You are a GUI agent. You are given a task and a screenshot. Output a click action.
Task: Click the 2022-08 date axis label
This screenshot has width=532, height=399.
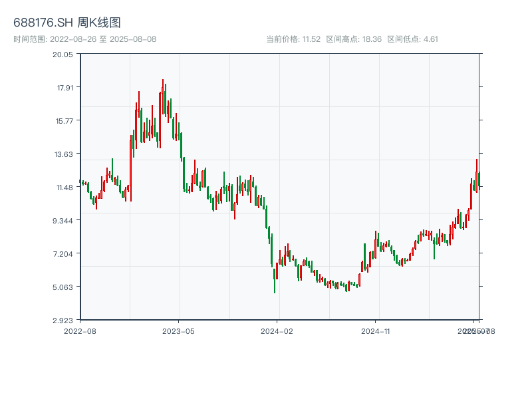pyautogui.click(x=80, y=331)
